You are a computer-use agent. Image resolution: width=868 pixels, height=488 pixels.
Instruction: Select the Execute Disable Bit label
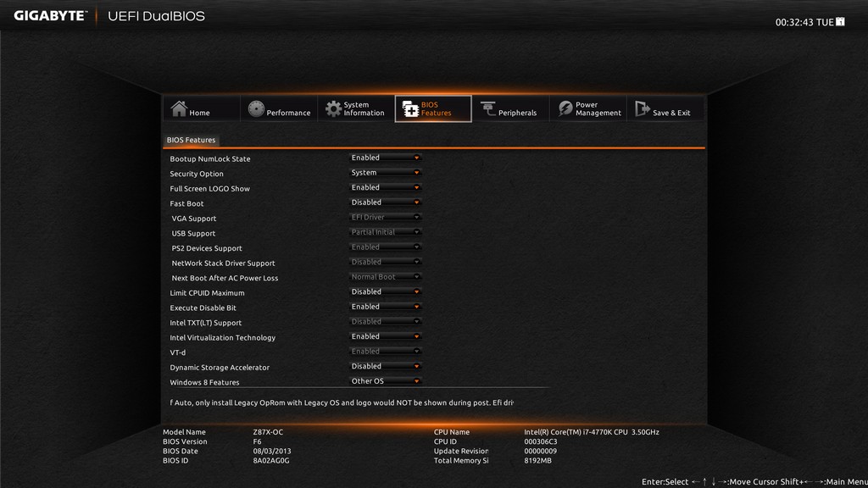(x=203, y=308)
